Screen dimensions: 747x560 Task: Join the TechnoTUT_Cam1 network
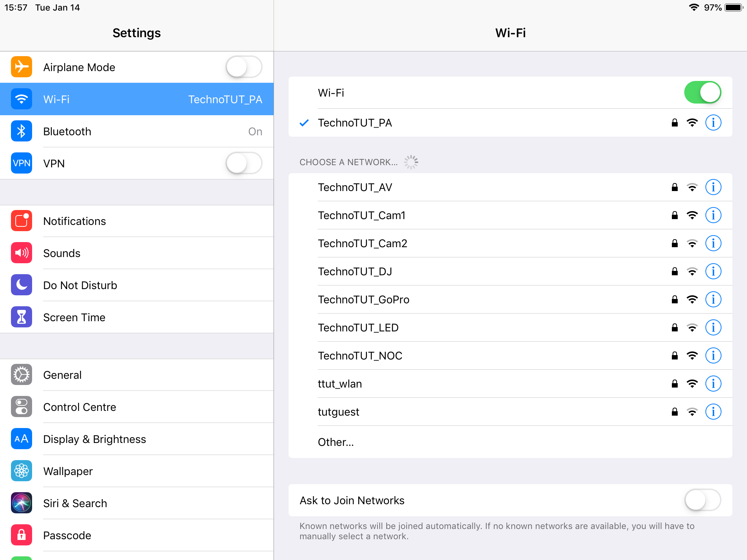tap(510, 215)
